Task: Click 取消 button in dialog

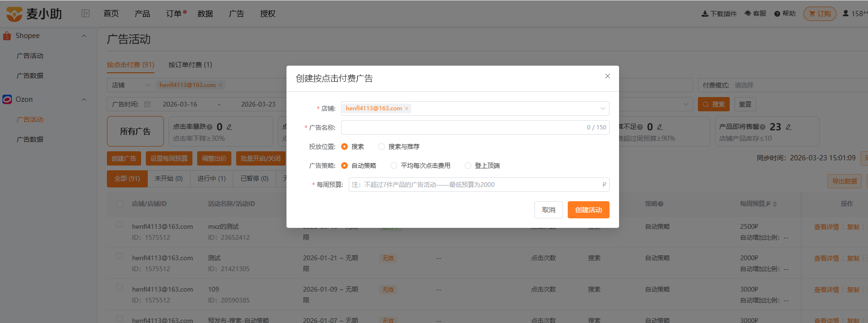Action: [549, 210]
